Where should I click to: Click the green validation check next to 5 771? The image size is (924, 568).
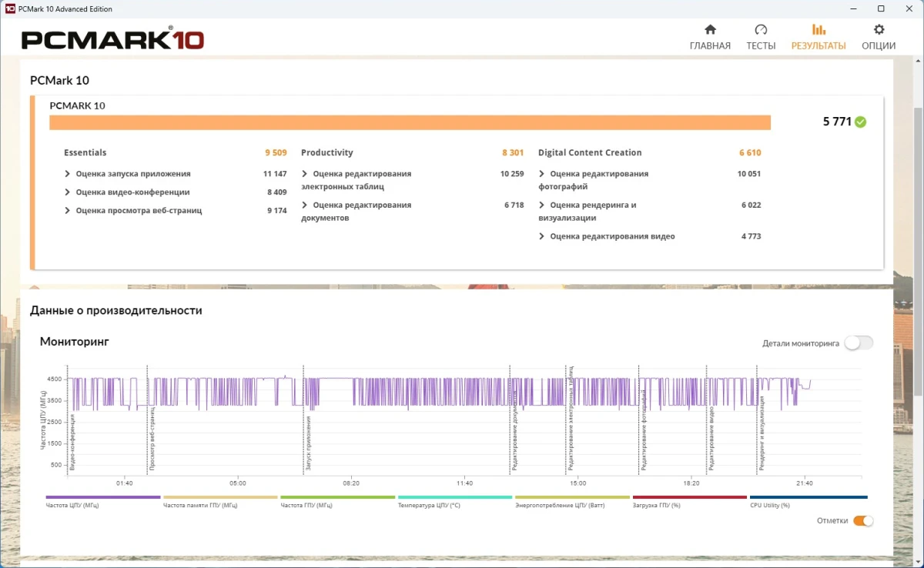tap(860, 122)
